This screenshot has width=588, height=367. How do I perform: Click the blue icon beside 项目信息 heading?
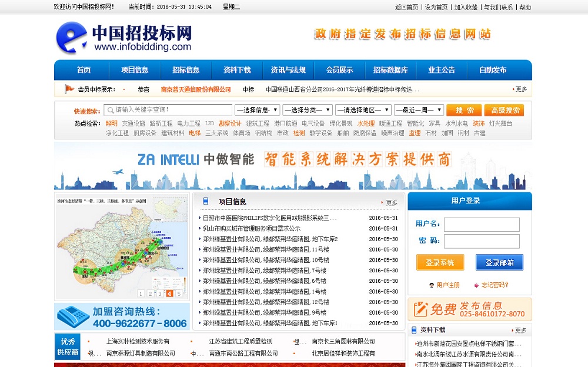point(205,201)
